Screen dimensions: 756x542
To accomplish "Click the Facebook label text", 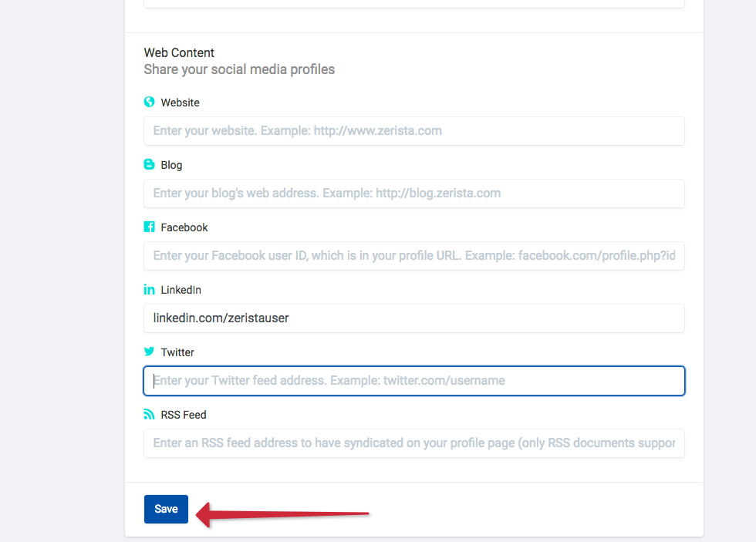I will 184,227.
